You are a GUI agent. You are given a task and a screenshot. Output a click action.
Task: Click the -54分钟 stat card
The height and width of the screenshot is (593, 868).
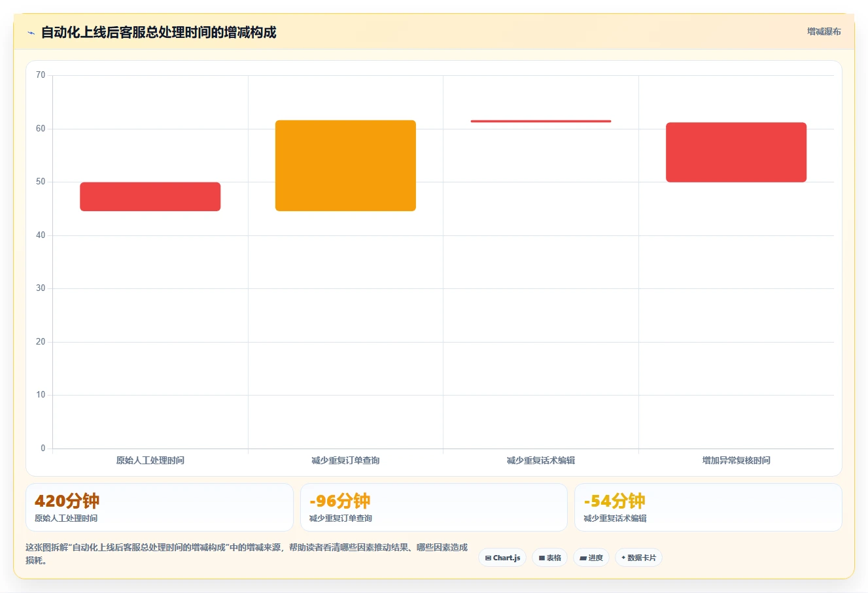708,507
